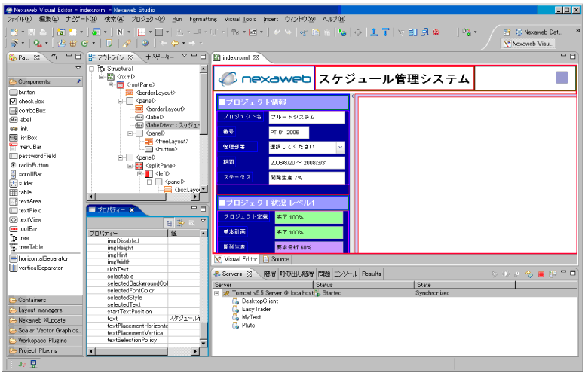Viewport: 588px width, 373px height.
Task: Click the 要求分析 60% purple progress bar
Action: (308, 247)
